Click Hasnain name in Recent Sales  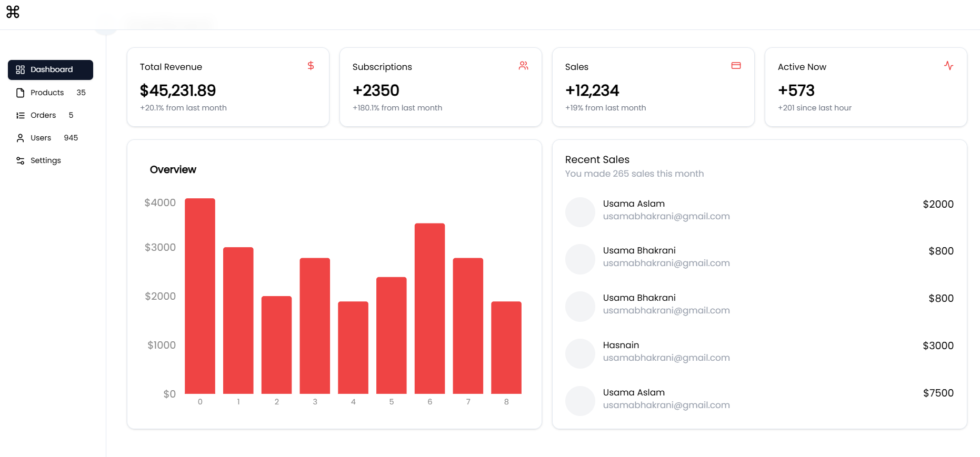click(x=621, y=345)
